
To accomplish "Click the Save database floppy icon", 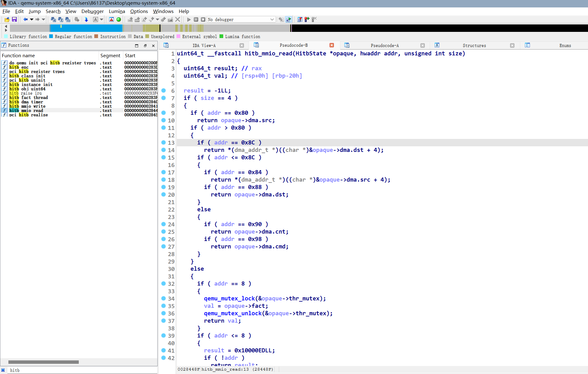I will point(14,19).
